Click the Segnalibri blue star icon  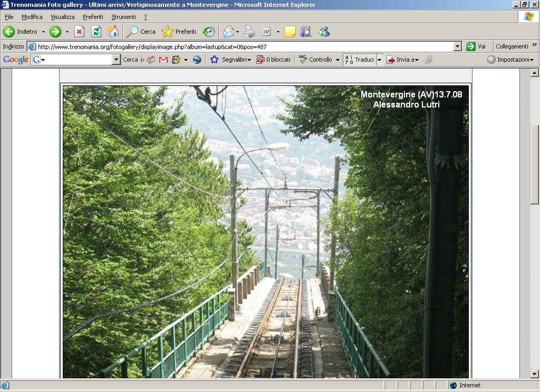214,60
